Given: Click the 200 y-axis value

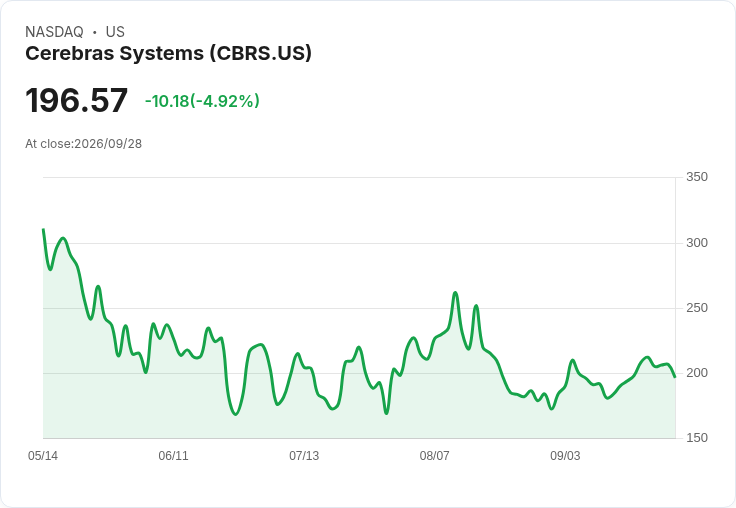Looking at the screenshot, I should [697, 373].
